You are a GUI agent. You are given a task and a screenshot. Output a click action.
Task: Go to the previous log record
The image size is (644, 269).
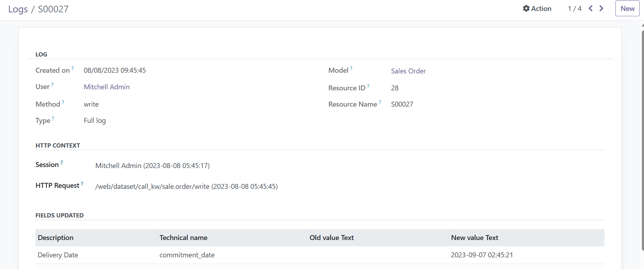(590, 8)
